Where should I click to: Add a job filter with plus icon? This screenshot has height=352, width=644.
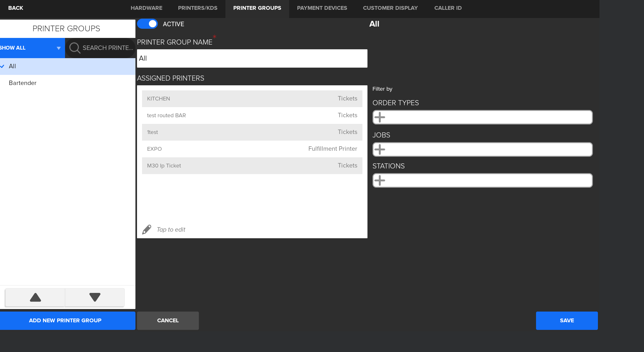(380, 149)
